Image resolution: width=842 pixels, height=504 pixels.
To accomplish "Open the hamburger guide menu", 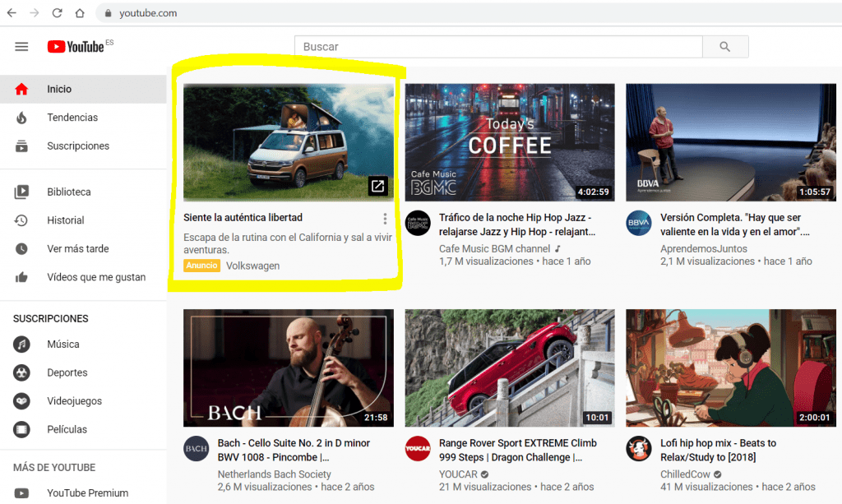I will (x=21, y=47).
